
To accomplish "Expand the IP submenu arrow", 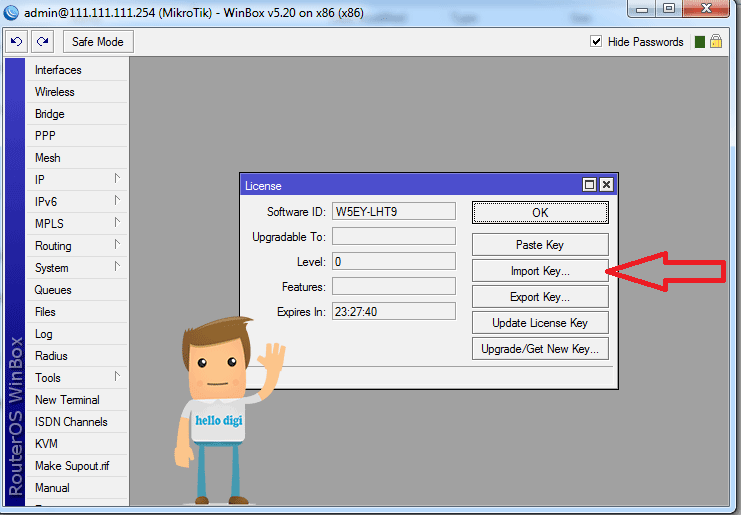I will click(x=117, y=179).
